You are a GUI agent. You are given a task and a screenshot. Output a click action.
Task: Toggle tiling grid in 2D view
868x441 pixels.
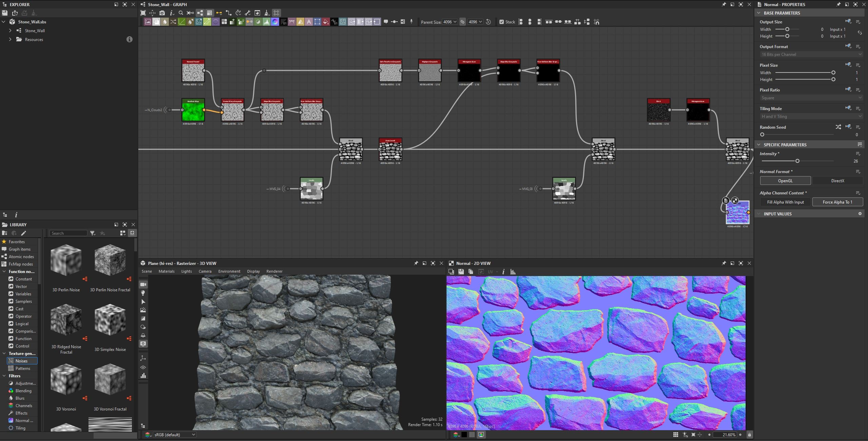[675, 435]
